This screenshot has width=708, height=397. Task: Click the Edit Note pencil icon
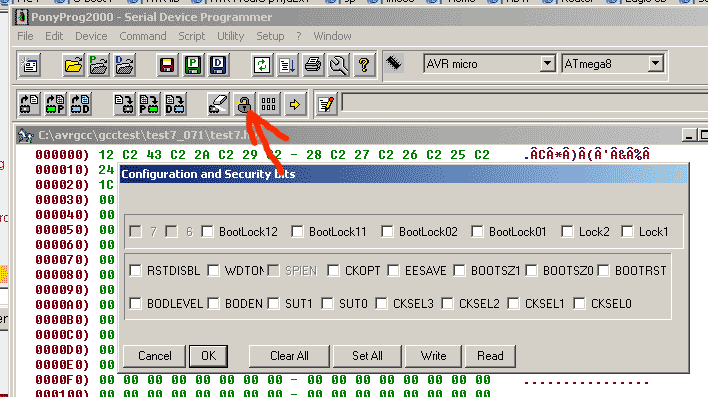[326, 105]
